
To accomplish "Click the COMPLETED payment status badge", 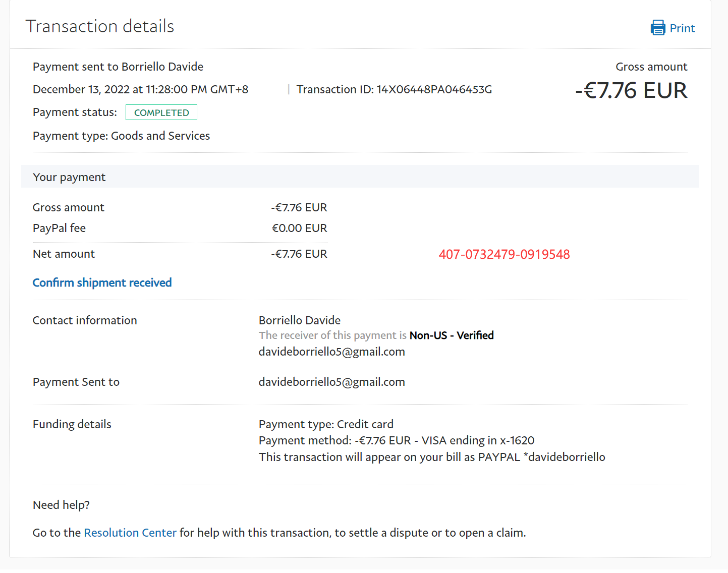I will tap(161, 112).
